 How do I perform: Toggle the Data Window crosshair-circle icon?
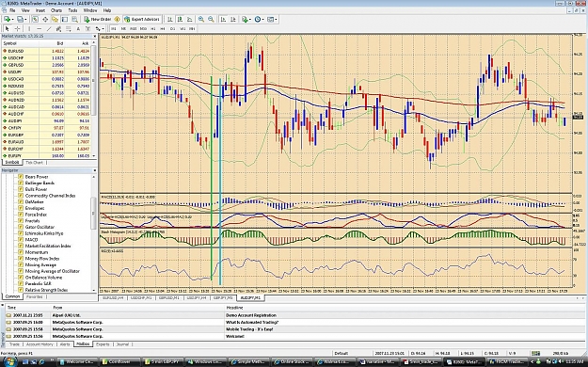[x=45, y=19]
